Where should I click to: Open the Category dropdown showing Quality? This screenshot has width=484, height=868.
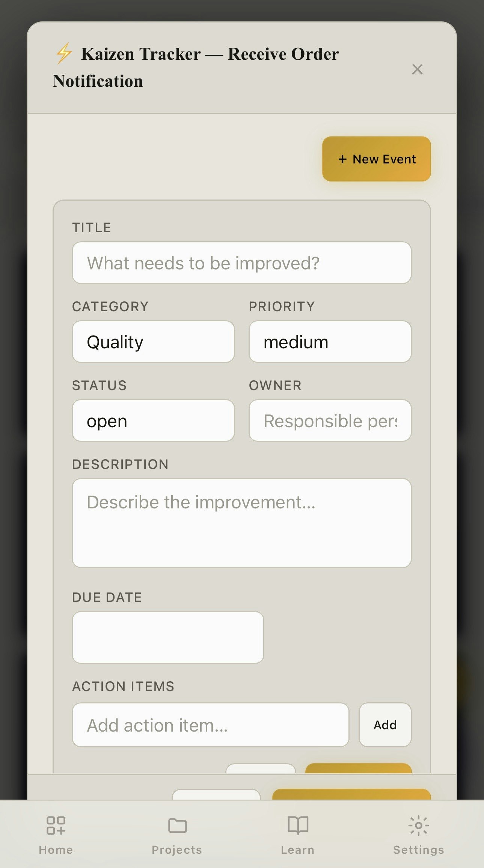153,342
